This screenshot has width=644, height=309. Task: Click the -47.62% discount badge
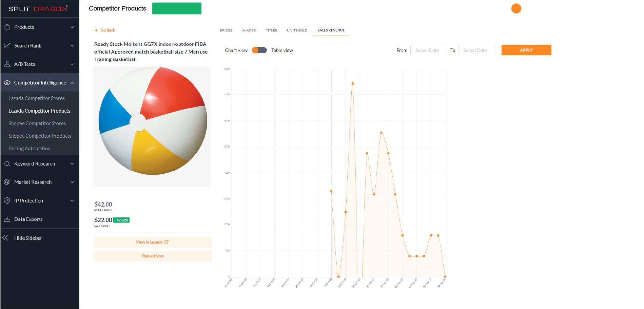[x=121, y=220]
